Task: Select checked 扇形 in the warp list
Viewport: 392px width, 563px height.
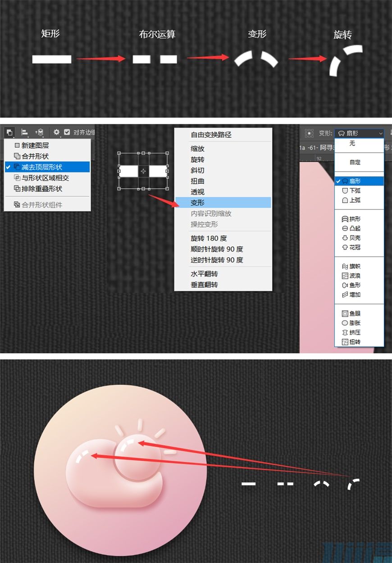Action: click(359, 181)
